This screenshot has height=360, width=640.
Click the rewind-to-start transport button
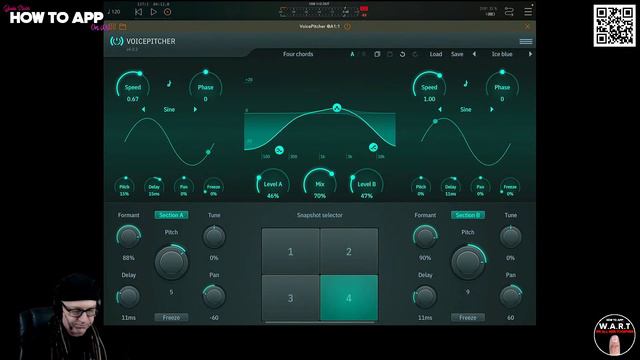point(138,12)
